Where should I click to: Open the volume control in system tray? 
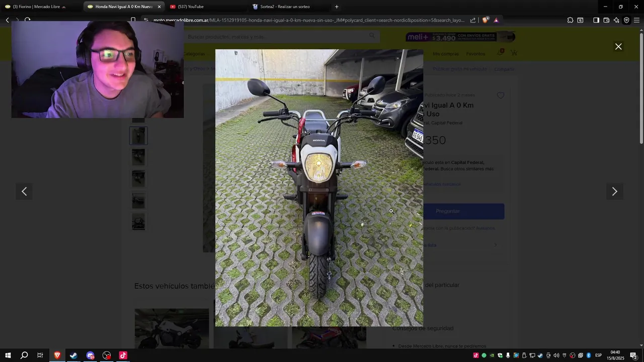[x=556, y=355]
